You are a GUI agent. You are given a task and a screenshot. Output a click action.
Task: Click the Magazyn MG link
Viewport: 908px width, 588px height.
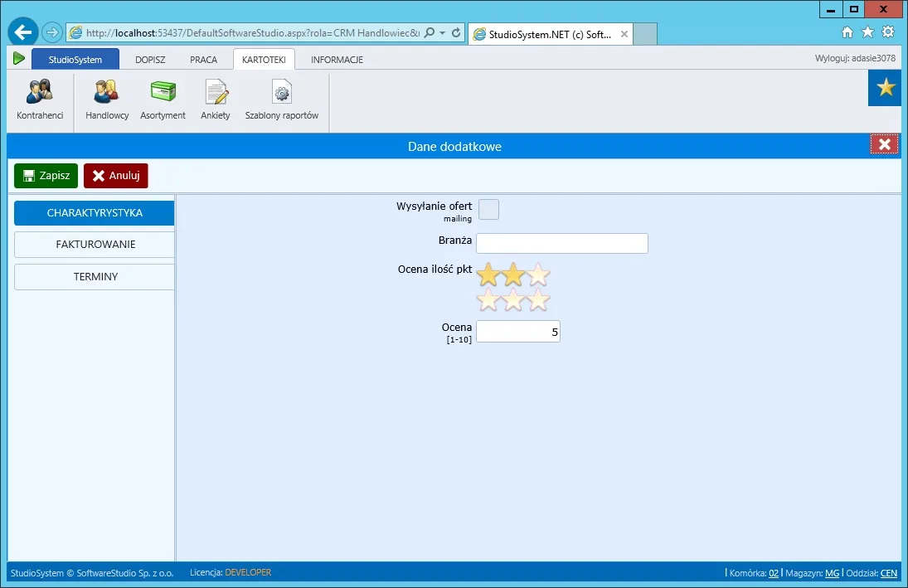(833, 573)
